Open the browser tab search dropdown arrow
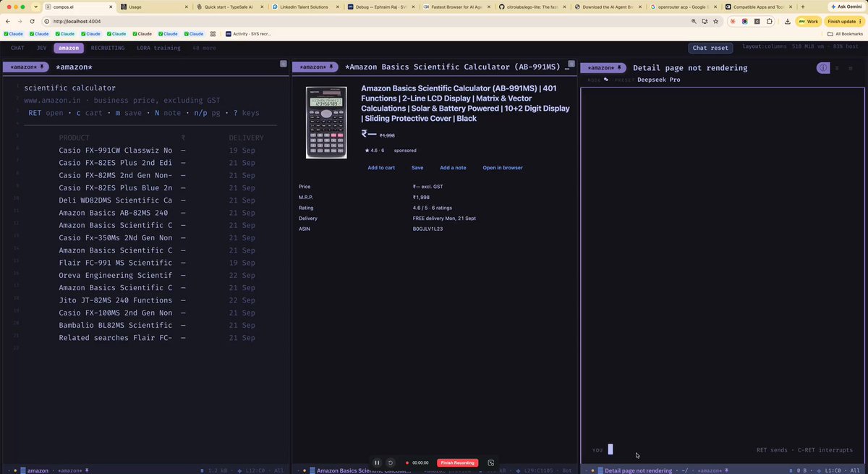Viewport: 868px width, 474px height. coord(35,7)
